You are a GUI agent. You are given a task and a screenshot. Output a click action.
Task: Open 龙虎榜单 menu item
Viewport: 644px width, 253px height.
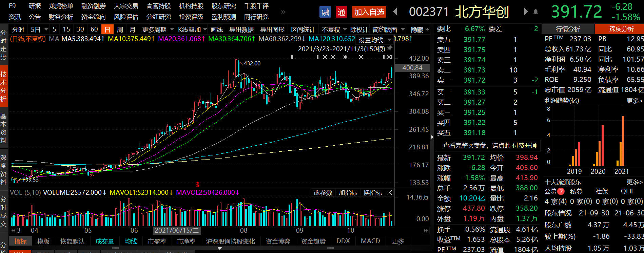coord(61,6)
